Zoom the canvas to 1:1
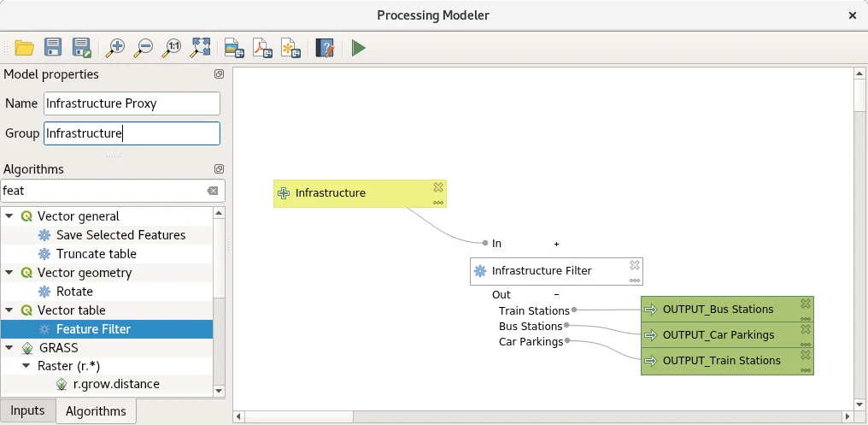The image size is (868, 425). tap(172, 48)
